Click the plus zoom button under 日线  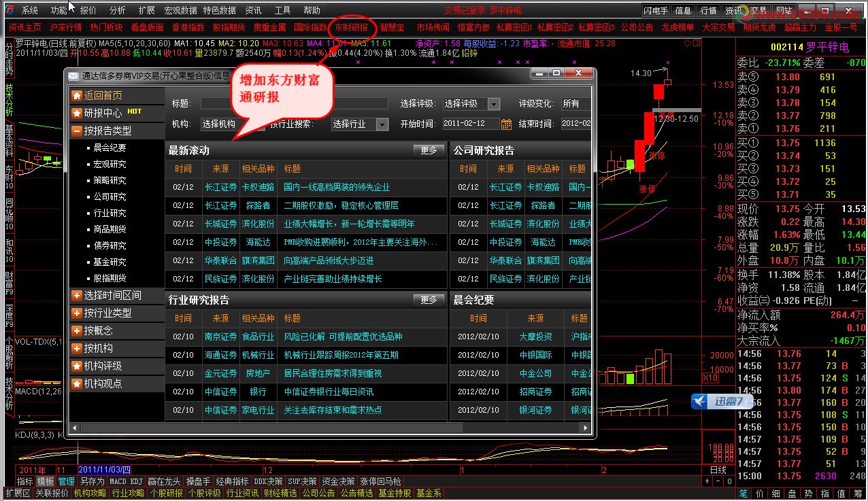[x=707, y=481]
